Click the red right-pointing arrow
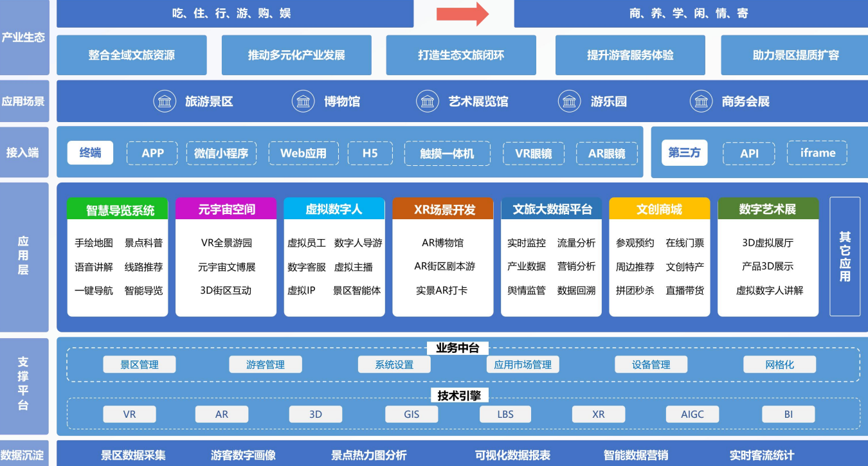 pos(463,13)
